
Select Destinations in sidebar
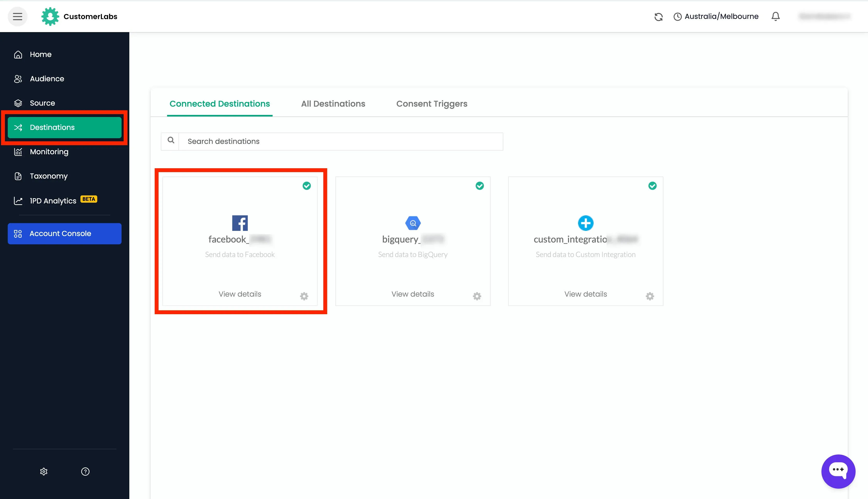coord(64,128)
